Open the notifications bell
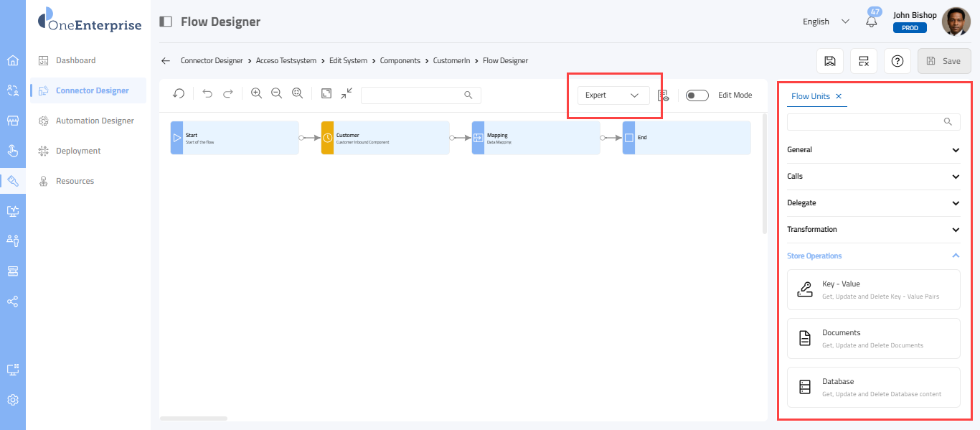Image resolution: width=980 pixels, height=430 pixels. pos(872,22)
